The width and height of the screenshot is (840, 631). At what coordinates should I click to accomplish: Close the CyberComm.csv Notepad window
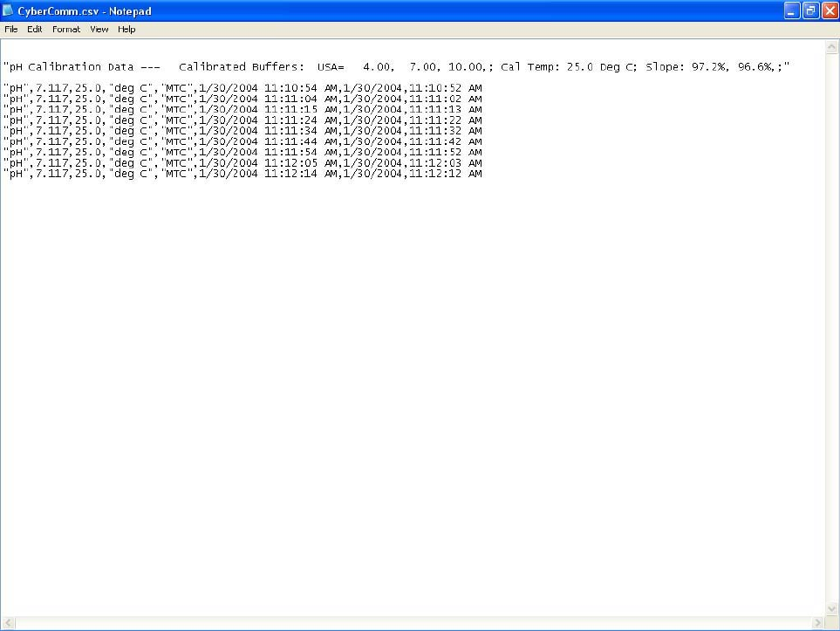coord(830,10)
